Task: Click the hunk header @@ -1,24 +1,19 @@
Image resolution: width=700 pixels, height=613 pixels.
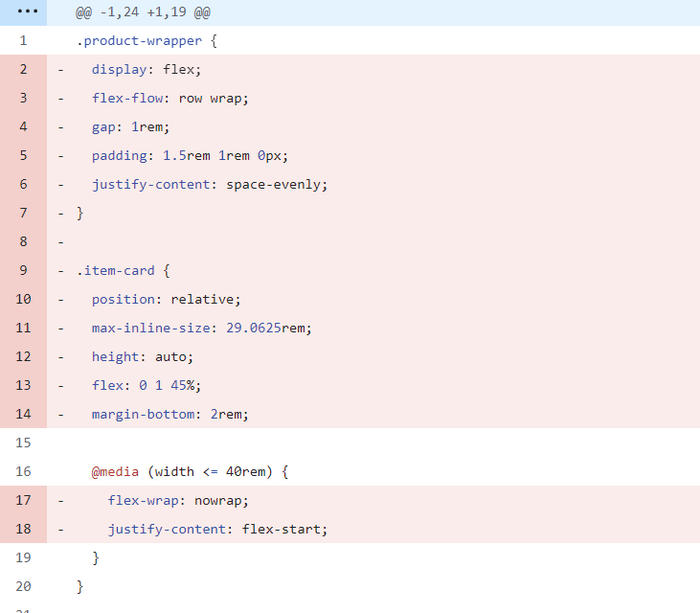Action: [x=143, y=12]
